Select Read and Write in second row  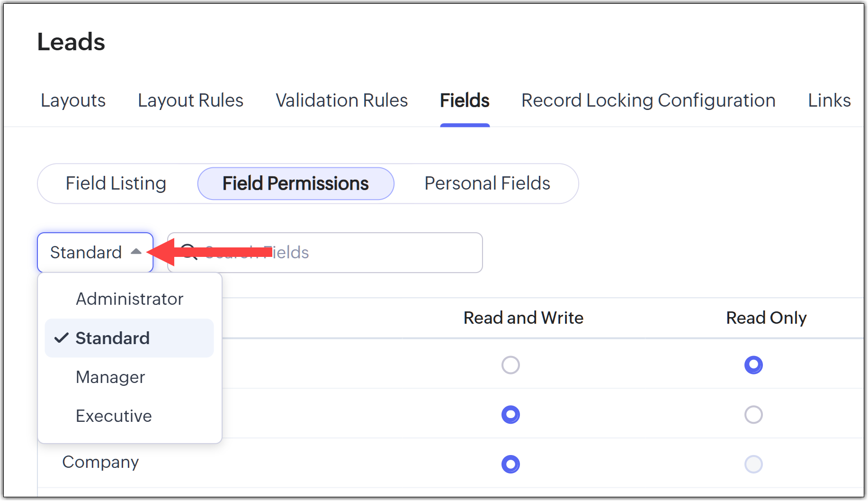tap(510, 415)
